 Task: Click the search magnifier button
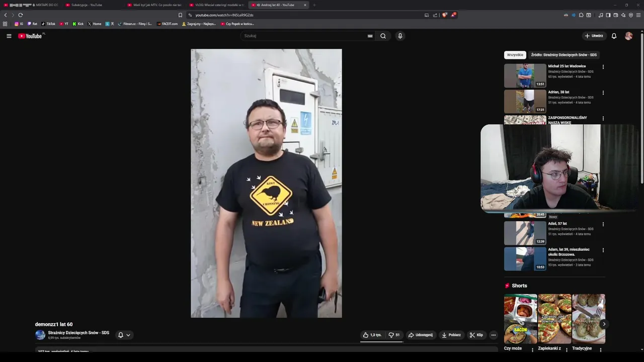[383, 36]
